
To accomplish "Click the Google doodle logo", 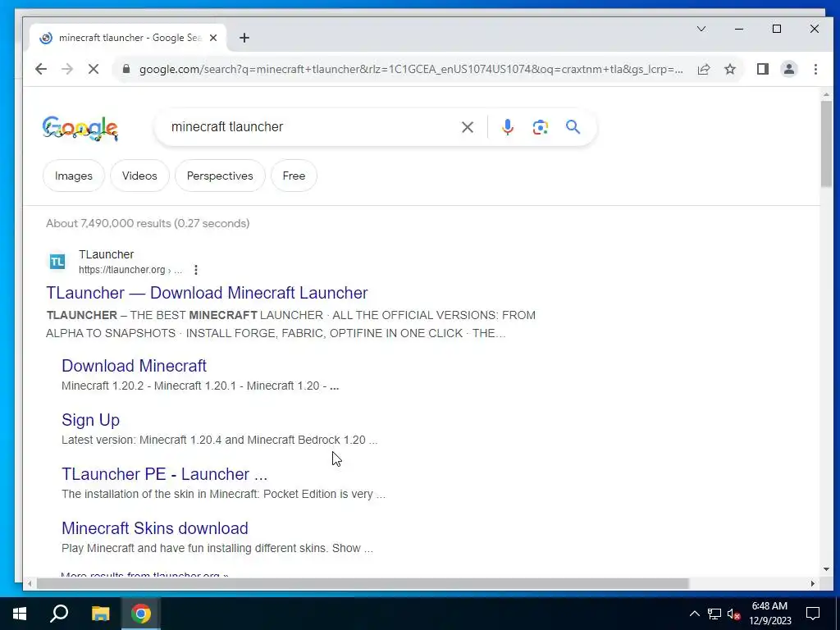I will [80, 129].
